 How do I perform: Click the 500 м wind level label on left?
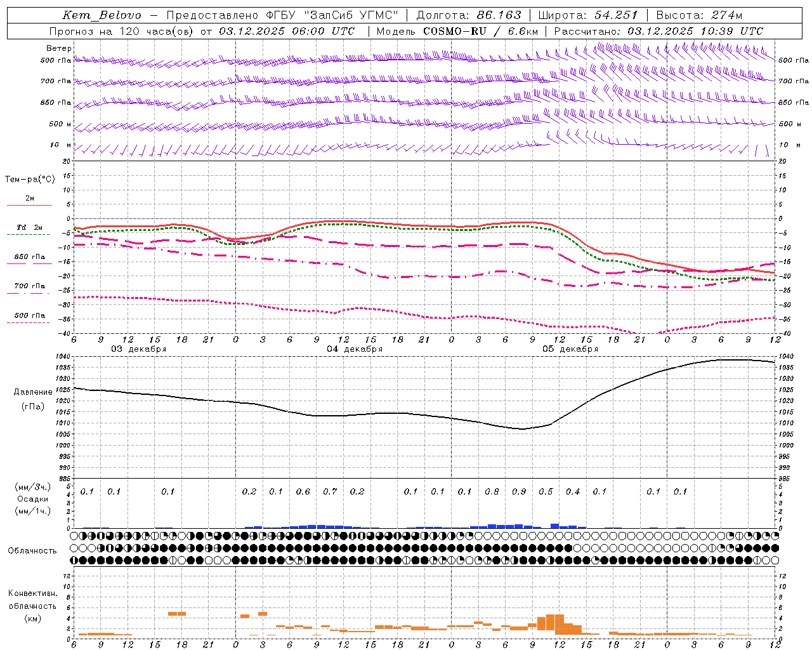60,124
